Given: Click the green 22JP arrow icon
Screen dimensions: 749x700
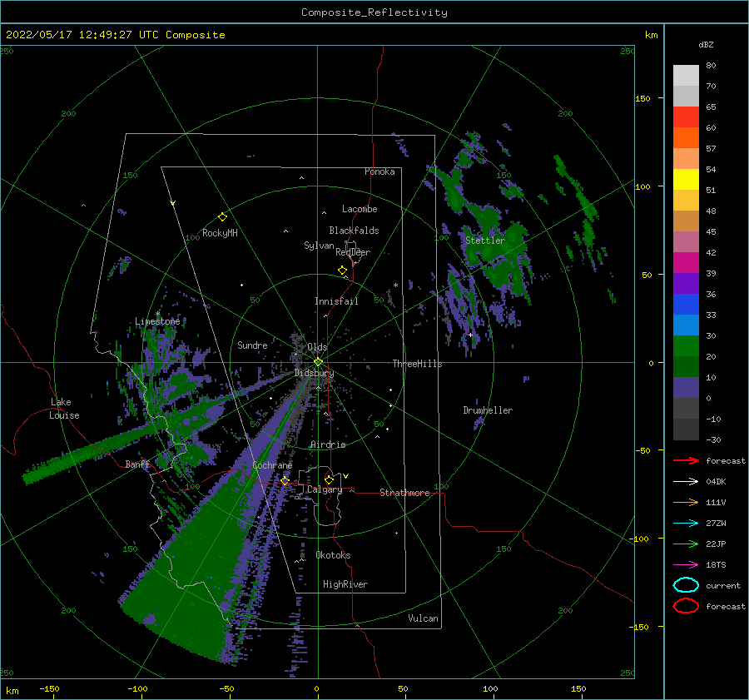Looking at the screenshot, I should pyautogui.click(x=686, y=544).
